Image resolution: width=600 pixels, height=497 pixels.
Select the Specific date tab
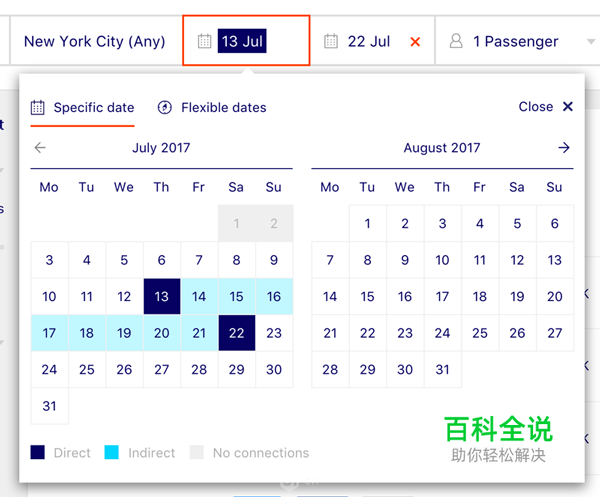tap(93, 107)
